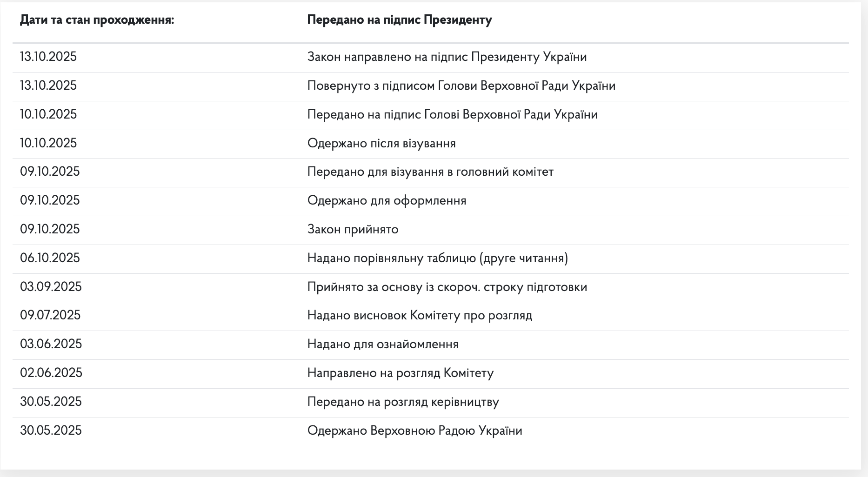This screenshot has height=477, width=868.
Task: Click 'Направлено на розгляд Комітету' entry
Action: pyautogui.click(x=400, y=373)
